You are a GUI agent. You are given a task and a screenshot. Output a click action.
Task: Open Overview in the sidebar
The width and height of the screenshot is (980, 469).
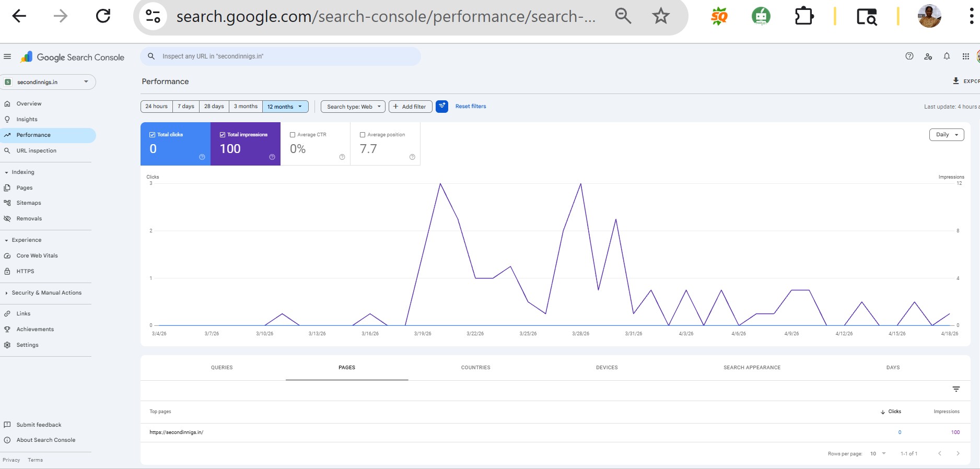(x=29, y=104)
